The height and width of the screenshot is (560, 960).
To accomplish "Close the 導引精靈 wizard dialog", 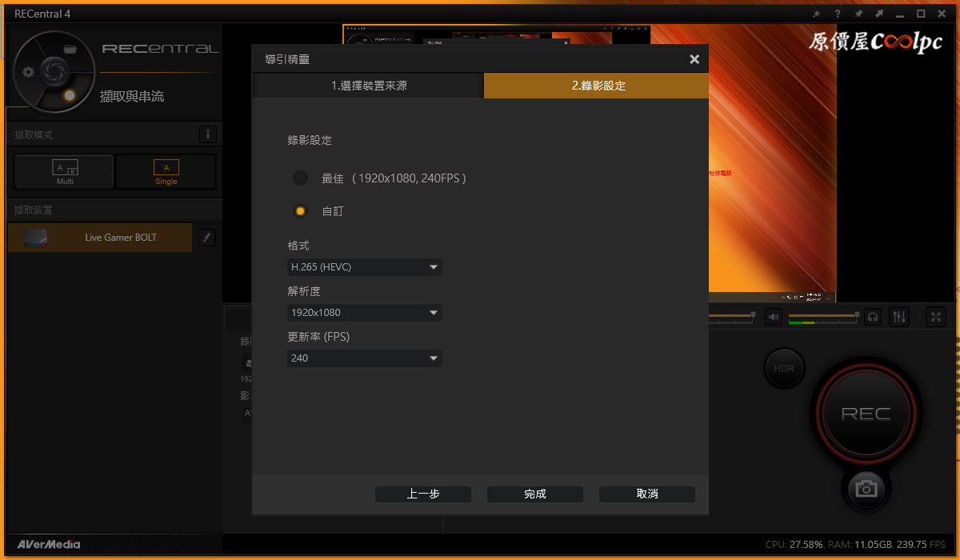I will click(694, 59).
